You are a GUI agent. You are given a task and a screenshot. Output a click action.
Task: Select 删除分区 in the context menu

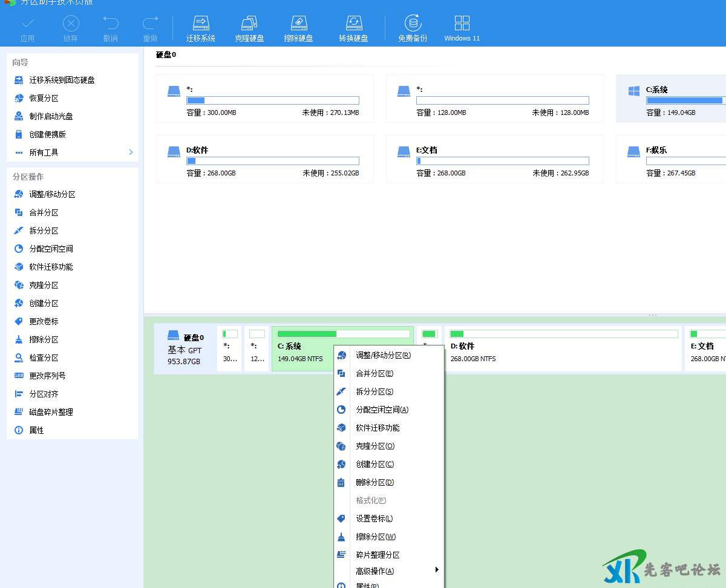tap(374, 483)
